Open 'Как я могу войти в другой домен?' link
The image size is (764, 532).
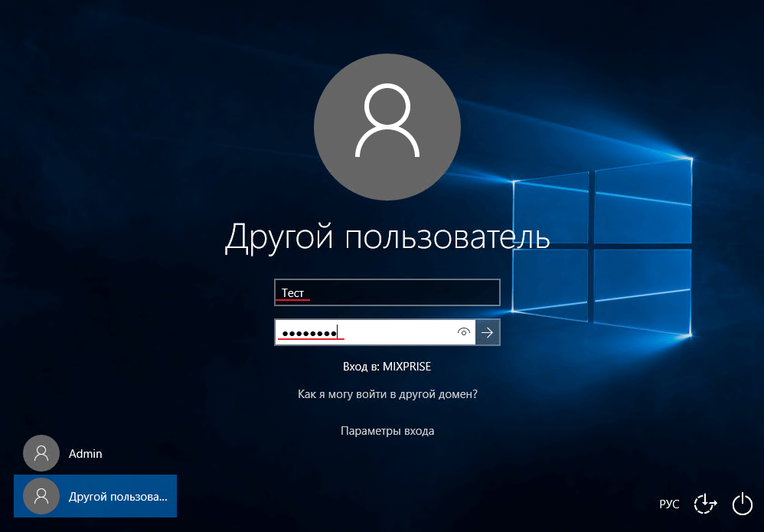pos(387,394)
